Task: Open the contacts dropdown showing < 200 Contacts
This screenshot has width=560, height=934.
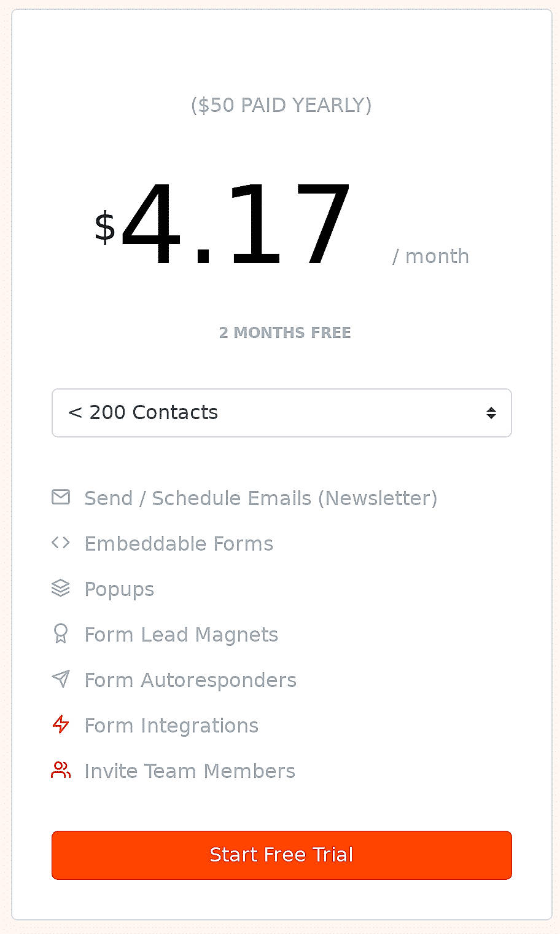Action: pyautogui.click(x=282, y=413)
